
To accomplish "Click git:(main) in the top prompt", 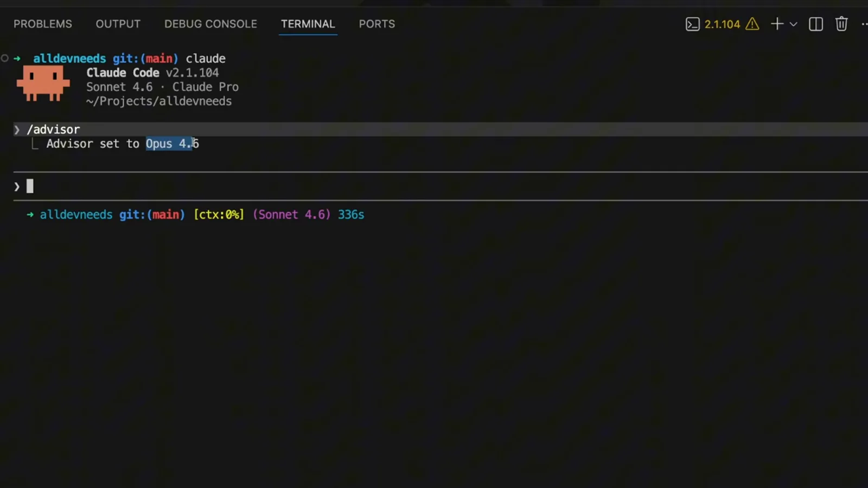I will 145,59.
